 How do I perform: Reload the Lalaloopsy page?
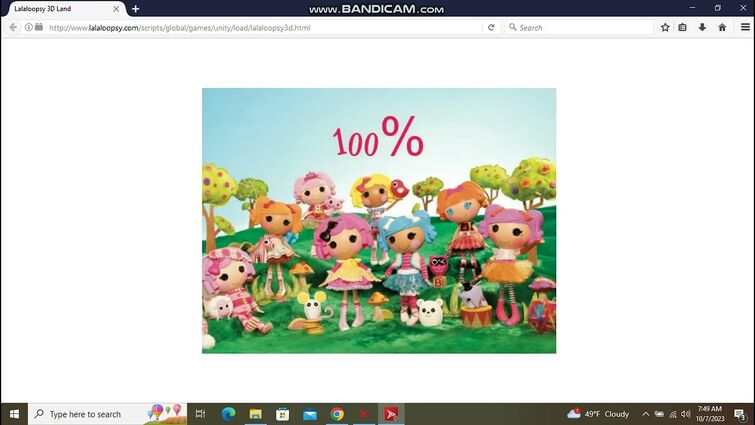pyautogui.click(x=491, y=27)
